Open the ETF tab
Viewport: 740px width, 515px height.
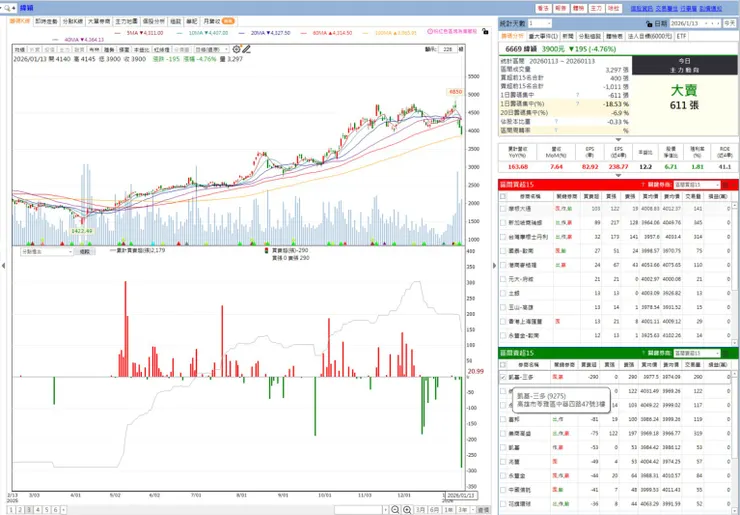(x=681, y=36)
